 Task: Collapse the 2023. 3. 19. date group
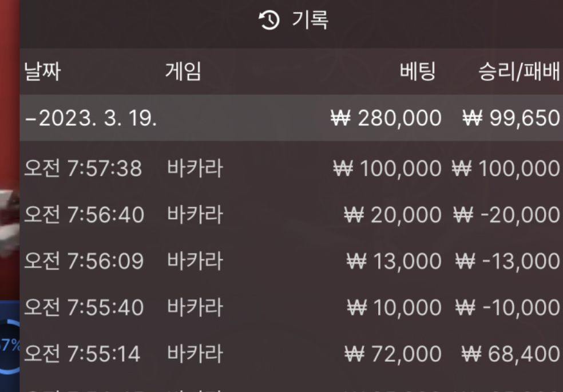tap(90, 118)
